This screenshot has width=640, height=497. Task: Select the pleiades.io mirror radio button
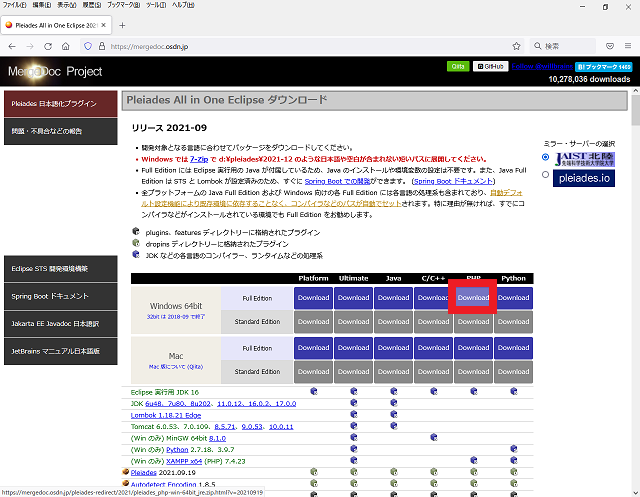545,175
